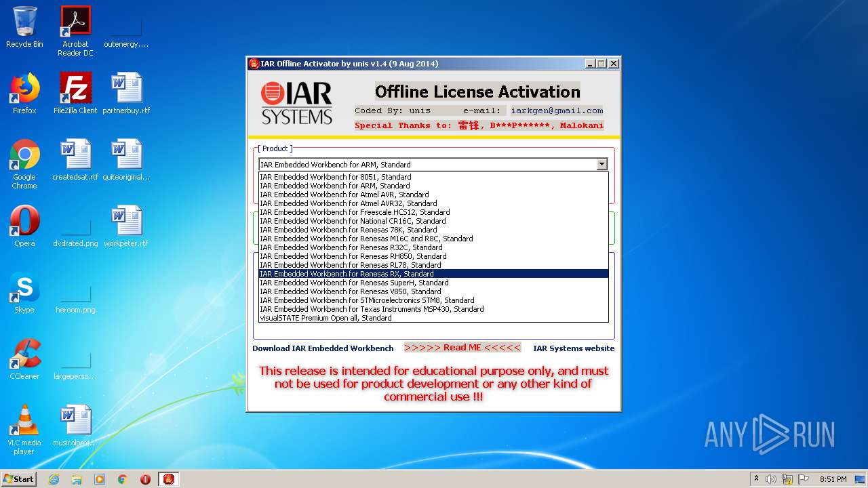This screenshot has height=488, width=868.
Task: Click the network tray icon
Action: tap(787, 479)
